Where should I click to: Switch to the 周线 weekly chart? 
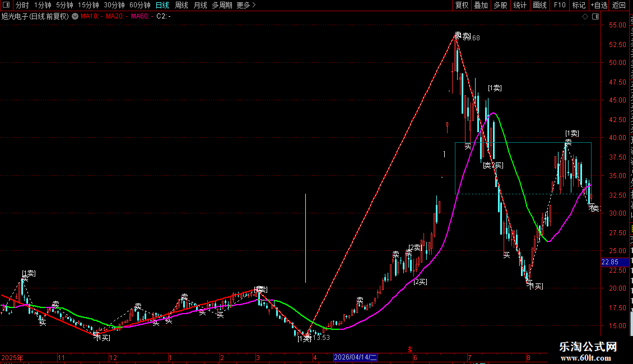[x=181, y=5]
